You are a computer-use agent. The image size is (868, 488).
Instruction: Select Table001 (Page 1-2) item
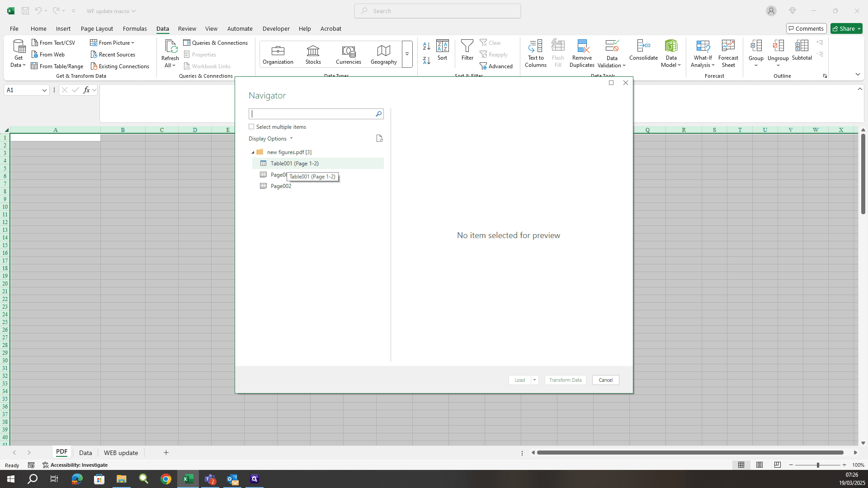(x=318, y=164)
